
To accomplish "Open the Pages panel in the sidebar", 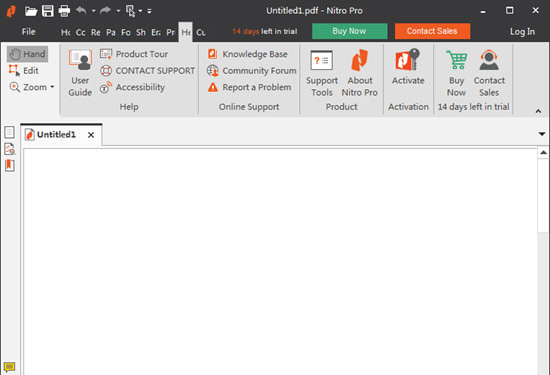I will pyautogui.click(x=9, y=132).
